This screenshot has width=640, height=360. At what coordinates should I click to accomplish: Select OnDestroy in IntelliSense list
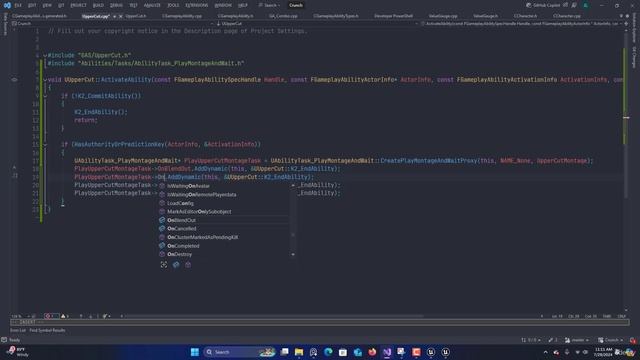pos(224,254)
